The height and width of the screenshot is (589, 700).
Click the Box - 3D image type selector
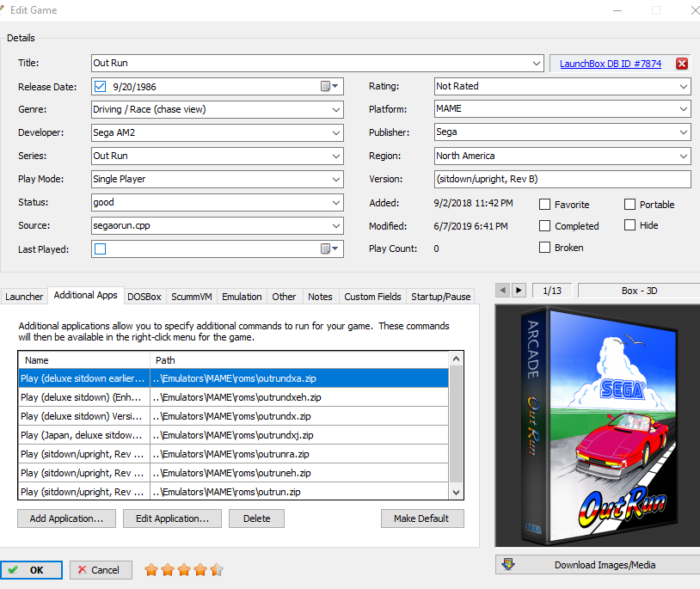pyautogui.click(x=639, y=291)
